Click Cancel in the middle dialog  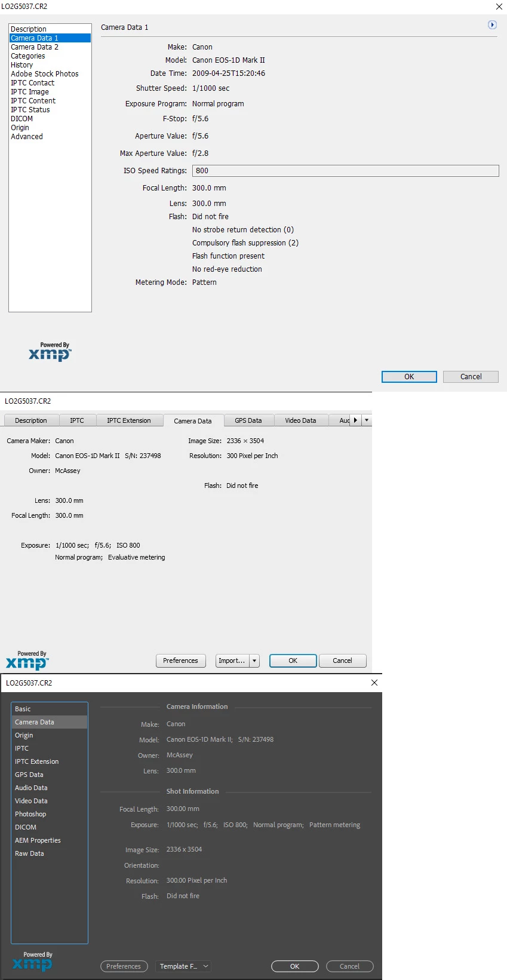342,660
